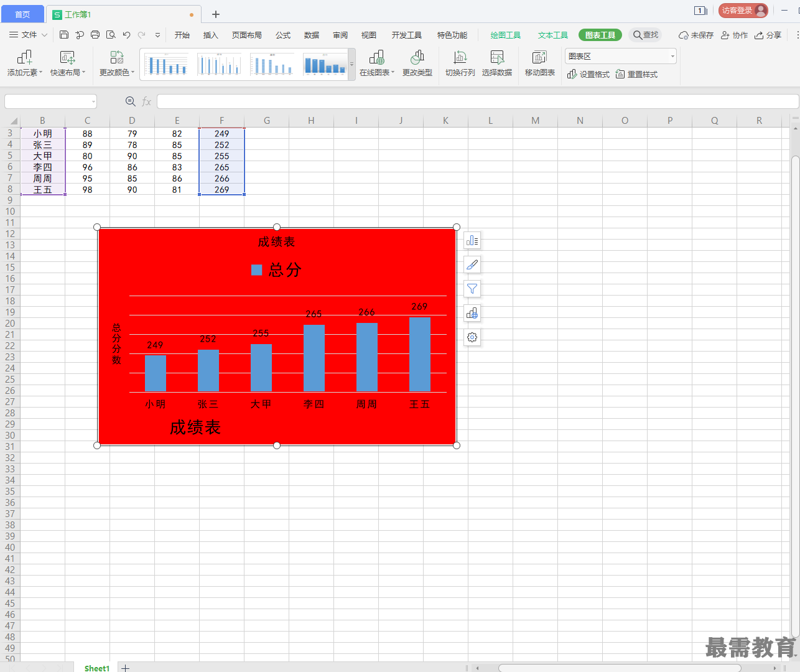Click chart elements side button
800x672 pixels.
(x=472, y=240)
